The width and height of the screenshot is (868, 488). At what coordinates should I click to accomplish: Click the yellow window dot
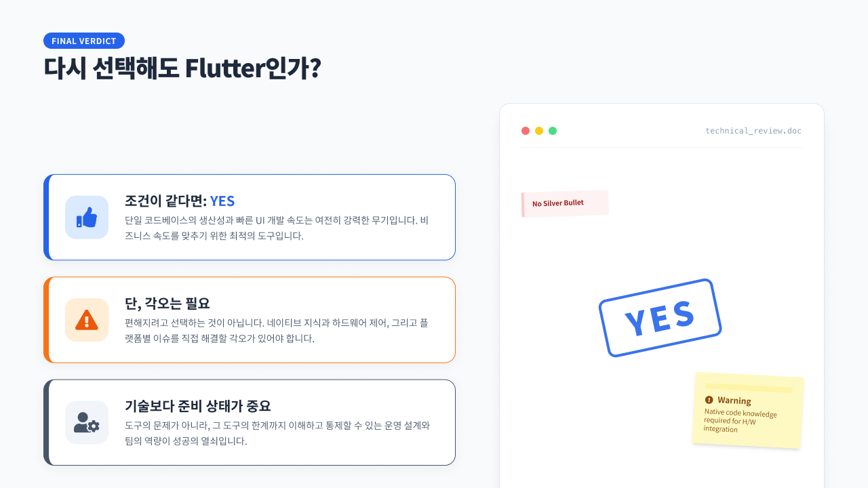click(539, 131)
